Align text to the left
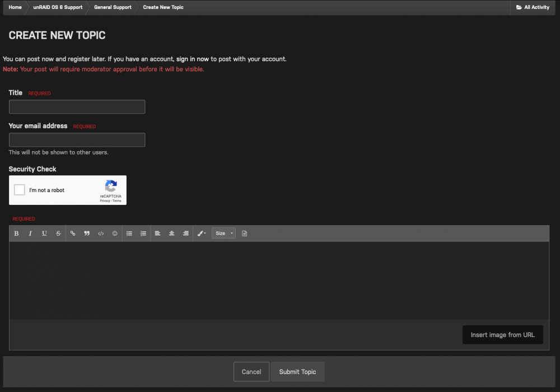560x392 pixels. pos(157,234)
